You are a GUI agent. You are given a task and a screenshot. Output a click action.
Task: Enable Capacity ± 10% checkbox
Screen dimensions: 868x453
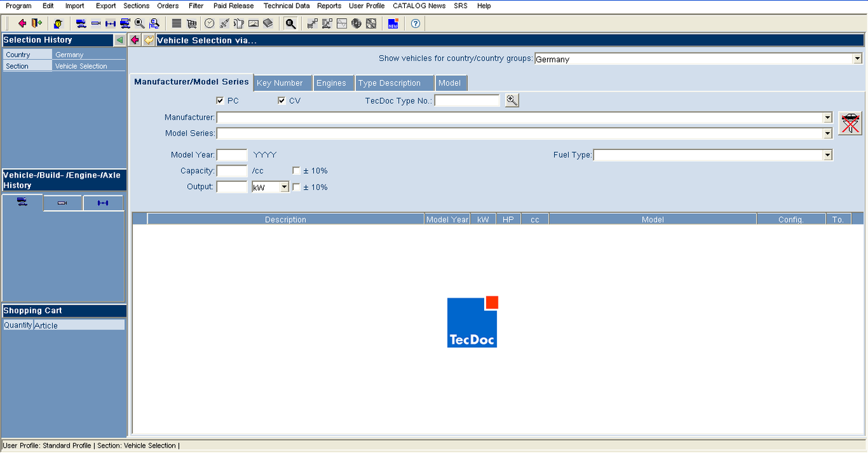tap(296, 171)
